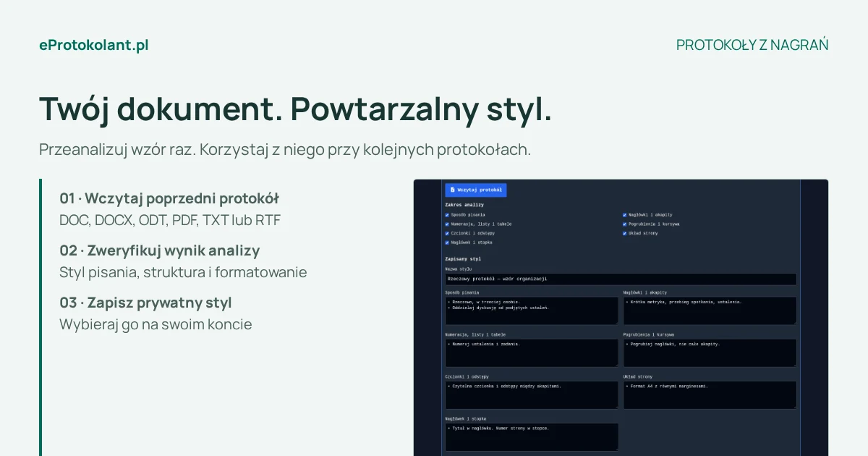Uncheck the Sposób pisania checkbox

(447, 215)
